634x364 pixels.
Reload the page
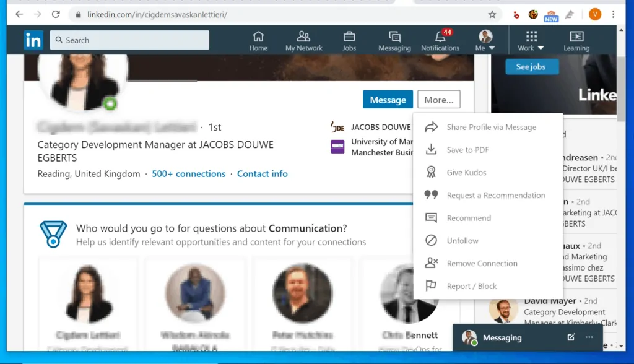[x=56, y=15]
